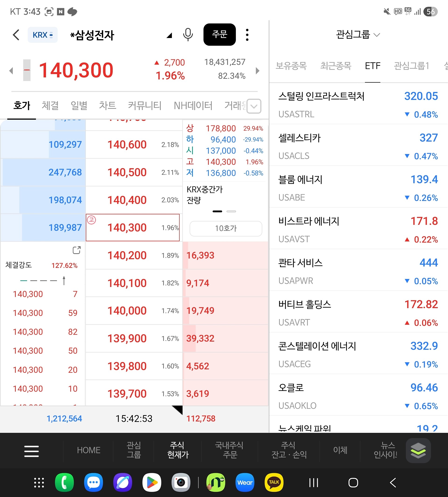This screenshot has height=497, width=448.
Task: Switch to the 차트 tab
Action: (x=107, y=106)
